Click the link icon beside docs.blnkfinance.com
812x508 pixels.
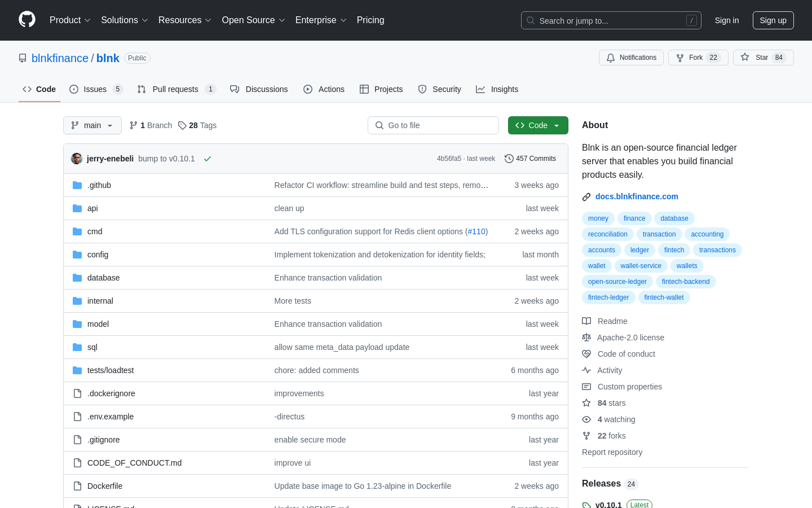coord(586,197)
